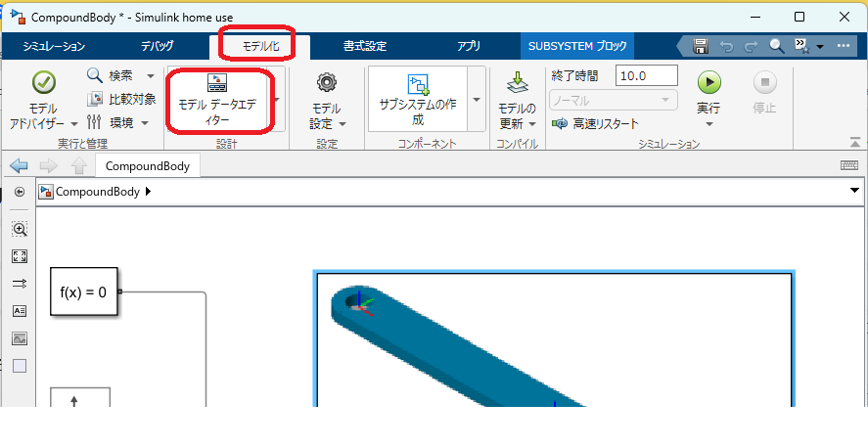Insert an image using the picture palette icon
This screenshot has height=447, width=868.
coord(20,338)
